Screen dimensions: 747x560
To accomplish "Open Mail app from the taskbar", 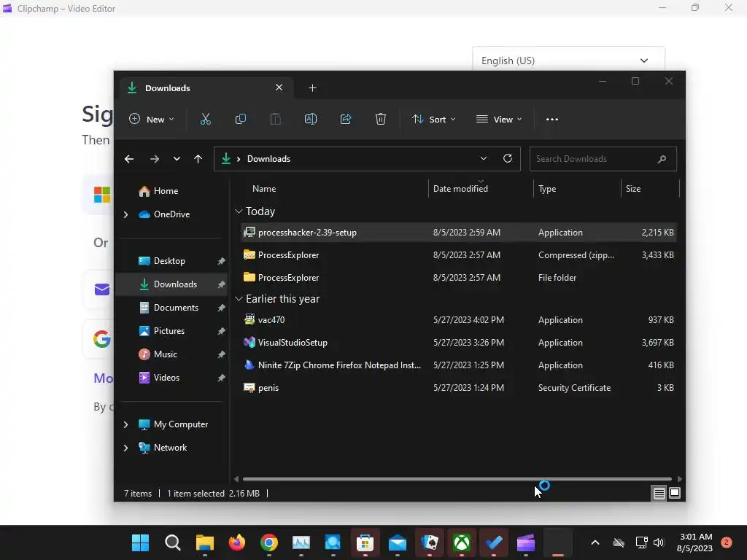I will pos(398,542).
